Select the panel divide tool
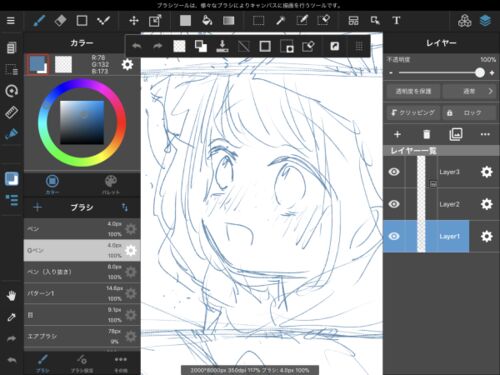The width and height of the screenshot is (500, 375). point(353,21)
